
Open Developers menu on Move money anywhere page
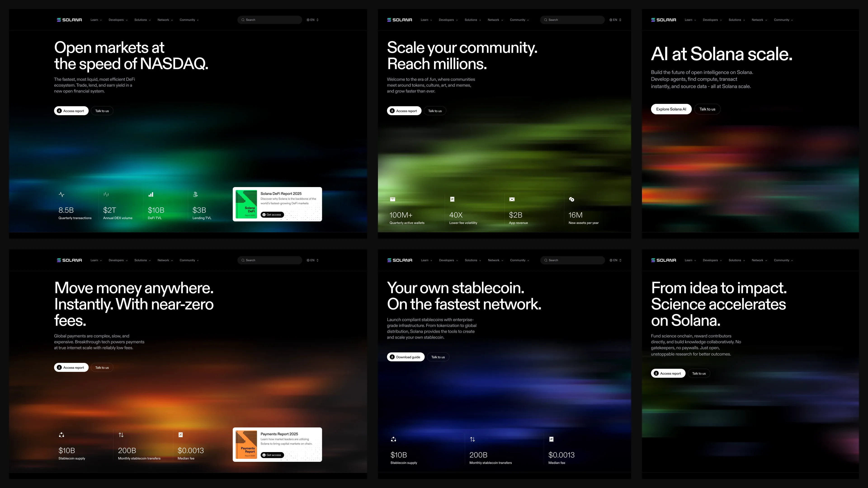click(118, 260)
